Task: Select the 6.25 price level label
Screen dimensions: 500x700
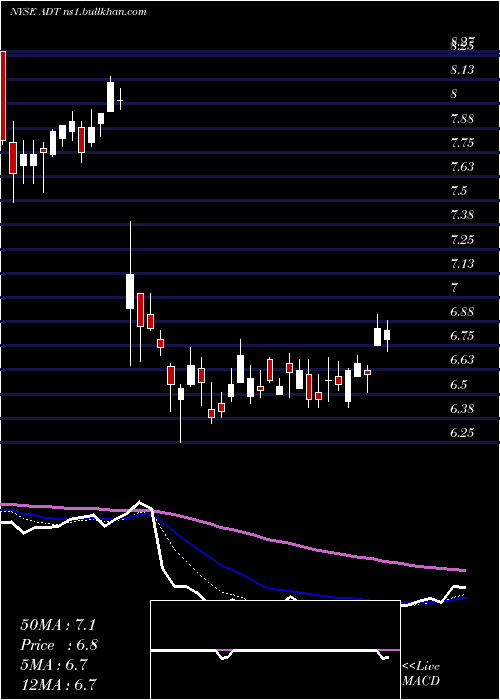Action: coord(462,433)
